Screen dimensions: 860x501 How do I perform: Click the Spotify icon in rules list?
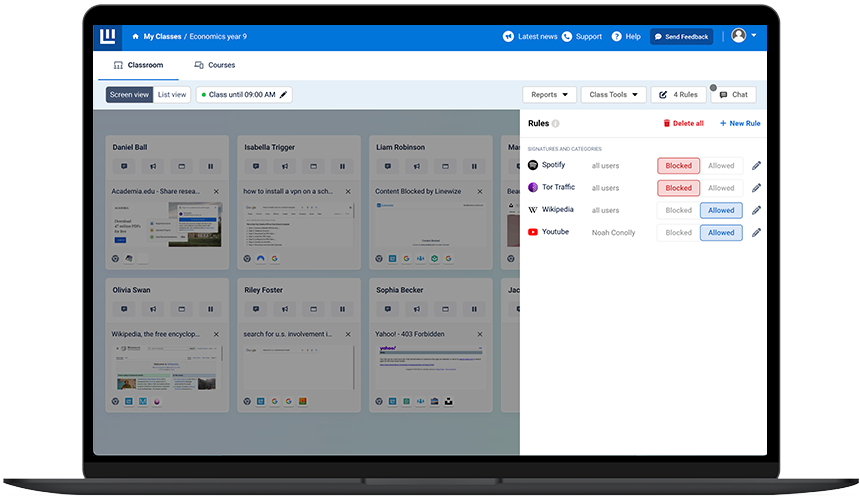coord(533,165)
